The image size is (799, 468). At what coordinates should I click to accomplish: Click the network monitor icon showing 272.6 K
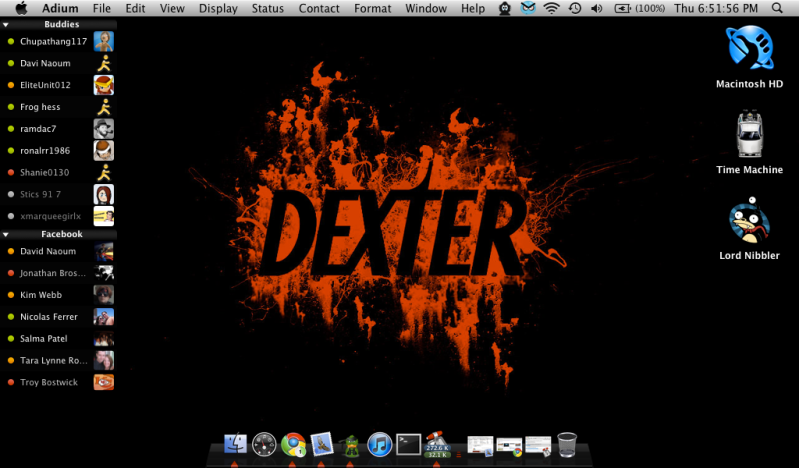[437, 445]
